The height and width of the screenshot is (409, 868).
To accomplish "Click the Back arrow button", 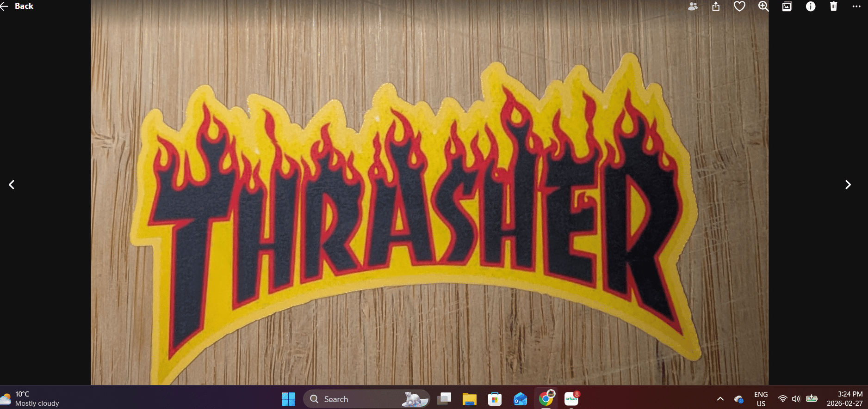I will point(17,6).
